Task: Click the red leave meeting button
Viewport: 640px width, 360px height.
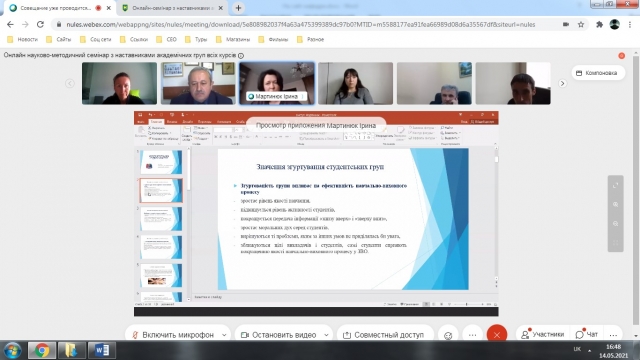Action: (x=497, y=335)
